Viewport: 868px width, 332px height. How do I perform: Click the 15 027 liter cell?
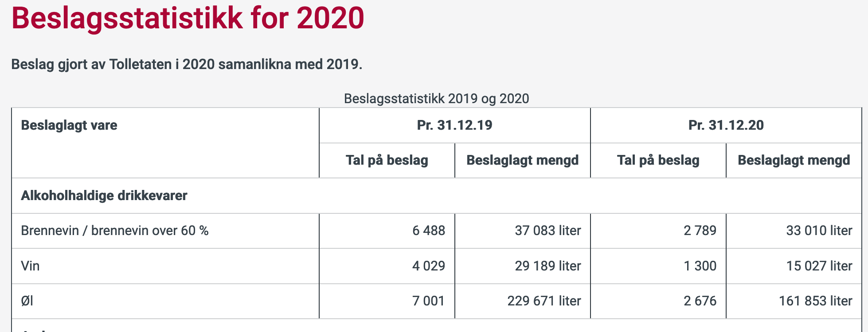point(819,266)
